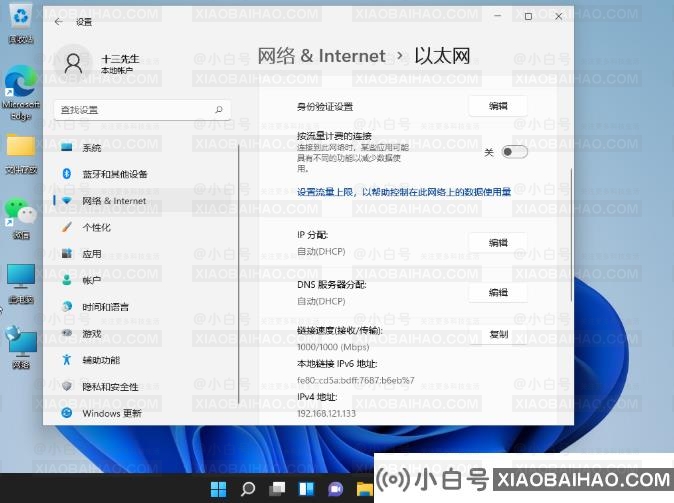
Task: Open taskbar search magnifier
Action: tap(248, 489)
